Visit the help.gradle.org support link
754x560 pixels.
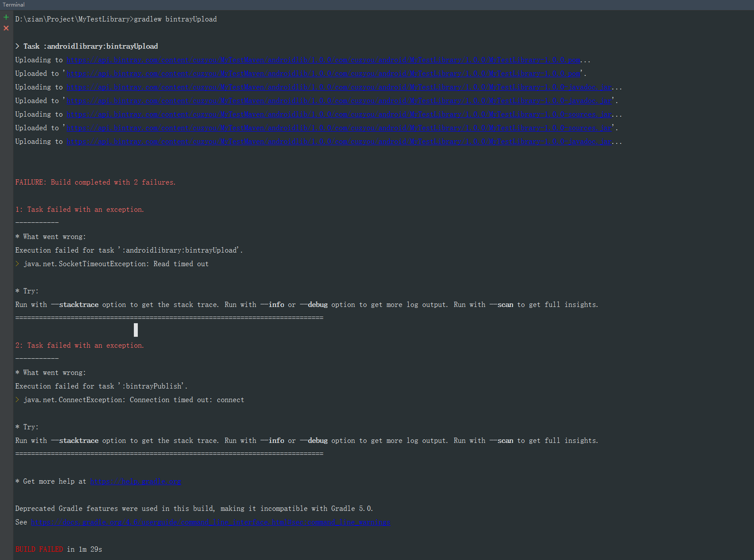135,481
